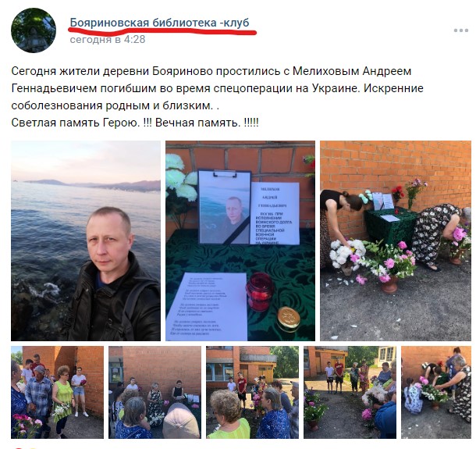This screenshot has height=449, width=476.
Task: Open bottom-row photo with two boys standing
Action: (x=350, y=392)
